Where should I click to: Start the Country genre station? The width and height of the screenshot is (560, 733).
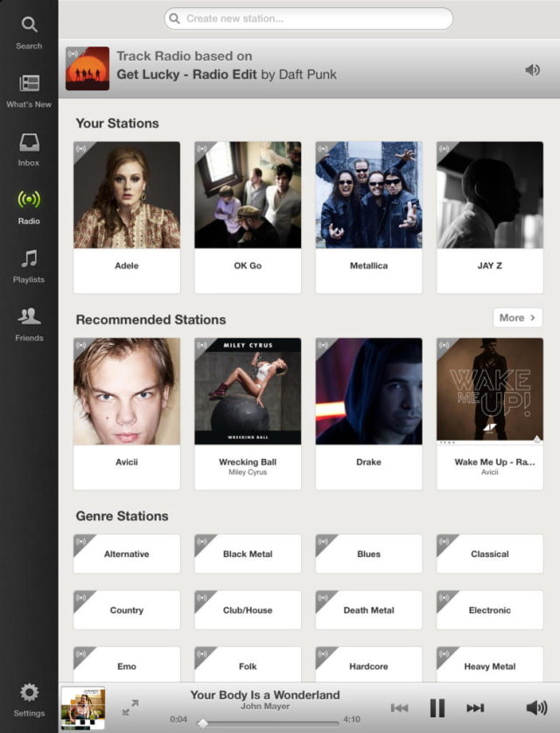click(x=127, y=610)
